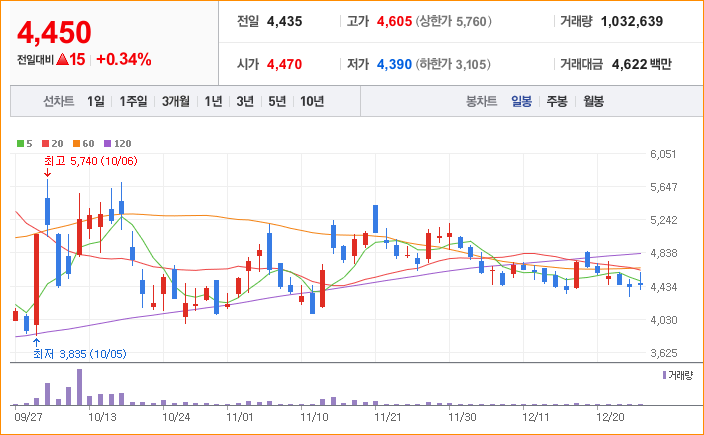704x435 pixels.
Task: Switch to 월봉 monthly candle chart
Action: pyautogui.click(x=593, y=101)
